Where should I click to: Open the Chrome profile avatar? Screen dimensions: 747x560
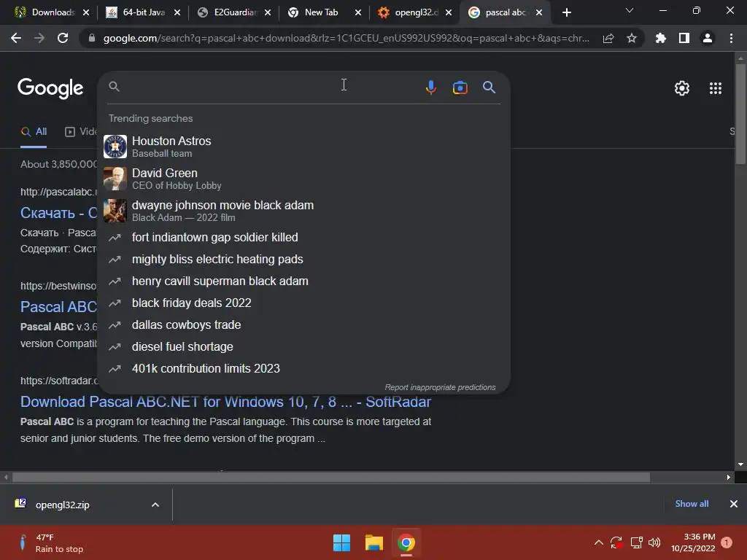pos(708,38)
